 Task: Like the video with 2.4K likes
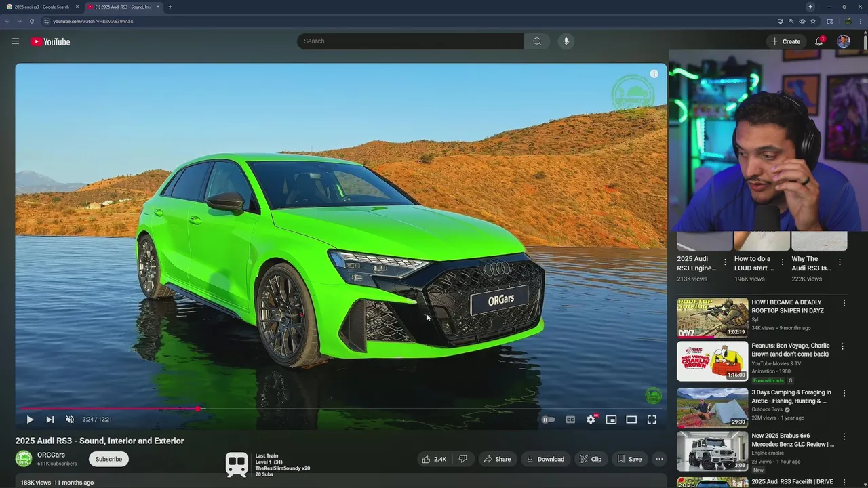click(x=434, y=459)
